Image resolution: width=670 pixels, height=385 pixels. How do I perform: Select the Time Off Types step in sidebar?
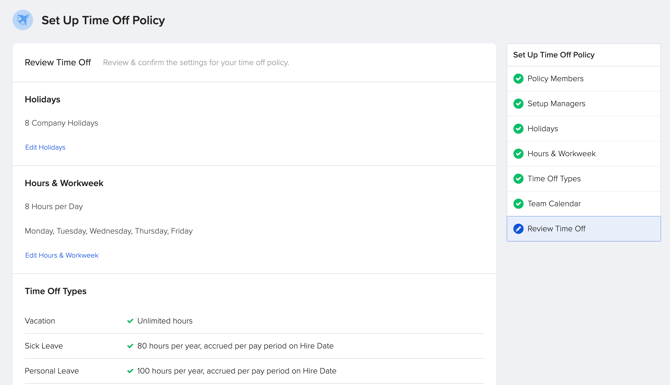(584, 179)
